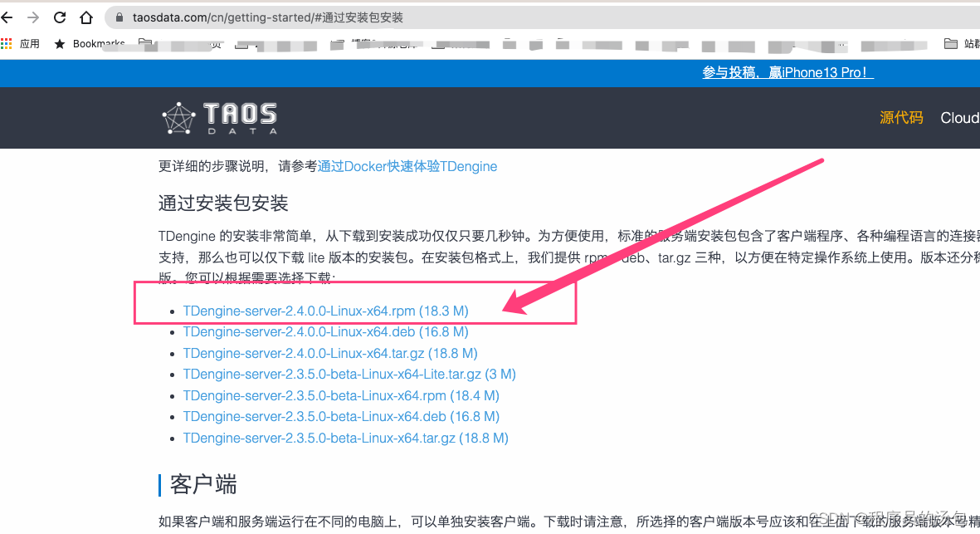The image size is (980, 534).
Task: Open the Cloud navigation item
Action: pos(959,117)
